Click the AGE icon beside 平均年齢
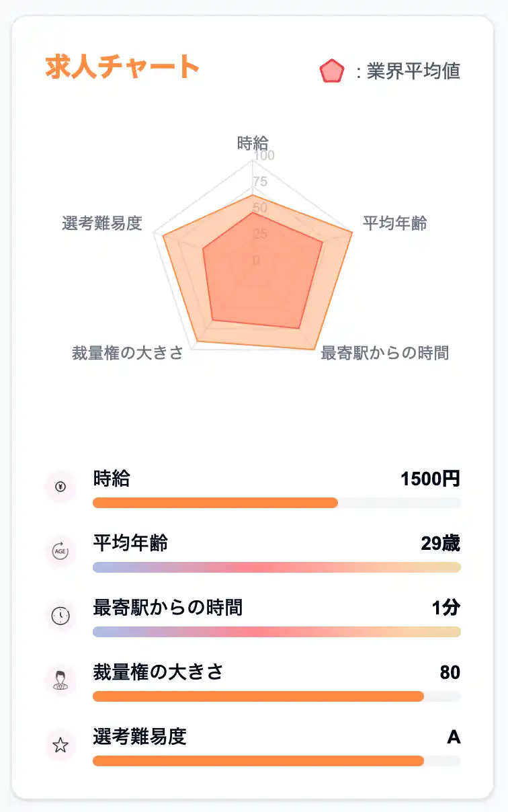The image size is (508, 812). pyautogui.click(x=60, y=551)
